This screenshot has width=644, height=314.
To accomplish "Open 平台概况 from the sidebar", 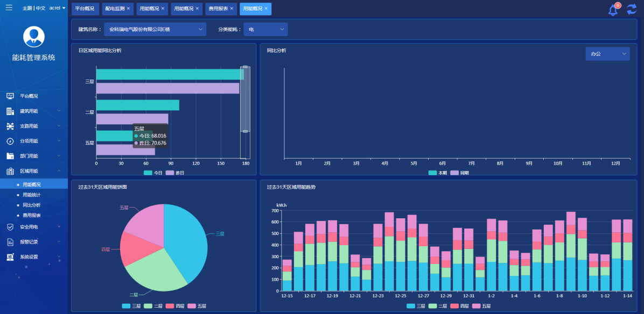I will 29,96.
